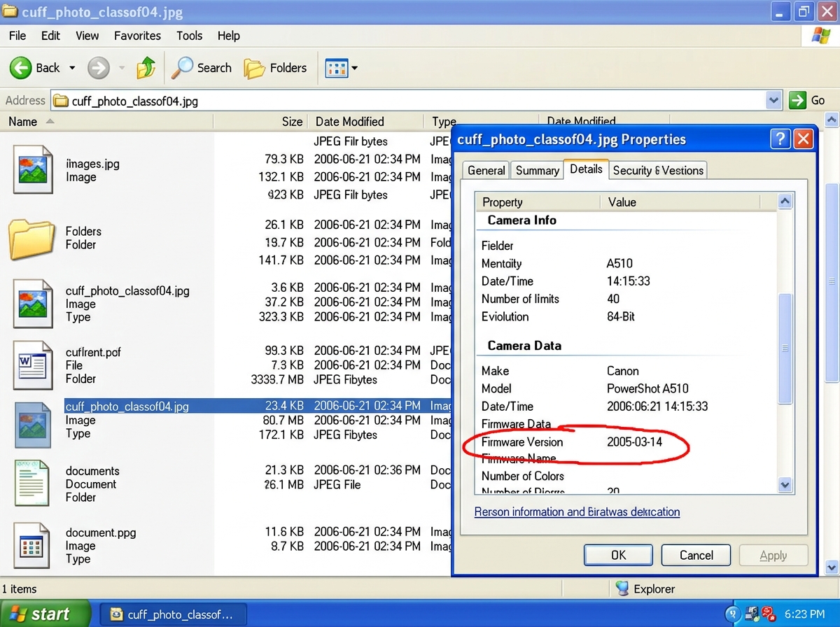
Task: Select the Details tab
Action: [x=586, y=169]
